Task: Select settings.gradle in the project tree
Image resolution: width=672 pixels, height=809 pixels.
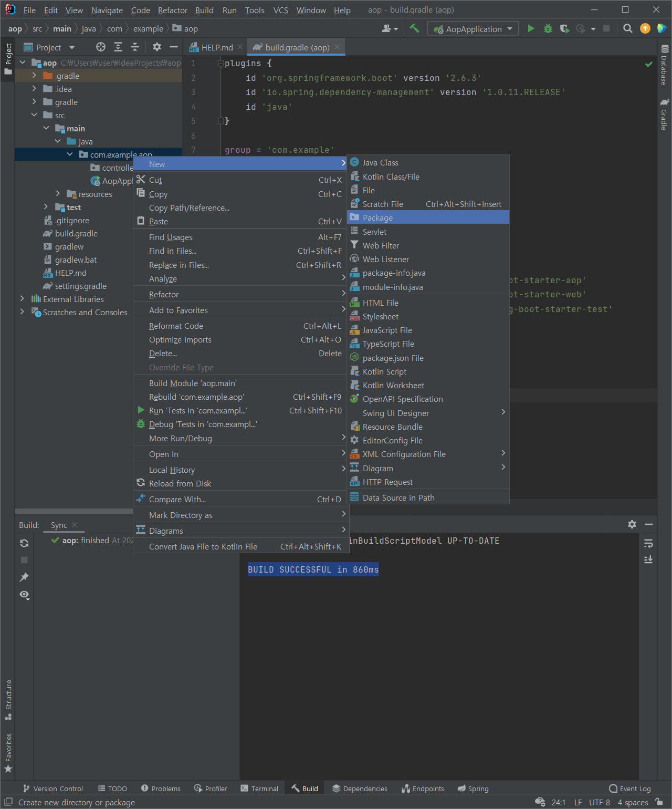Action: point(81,286)
